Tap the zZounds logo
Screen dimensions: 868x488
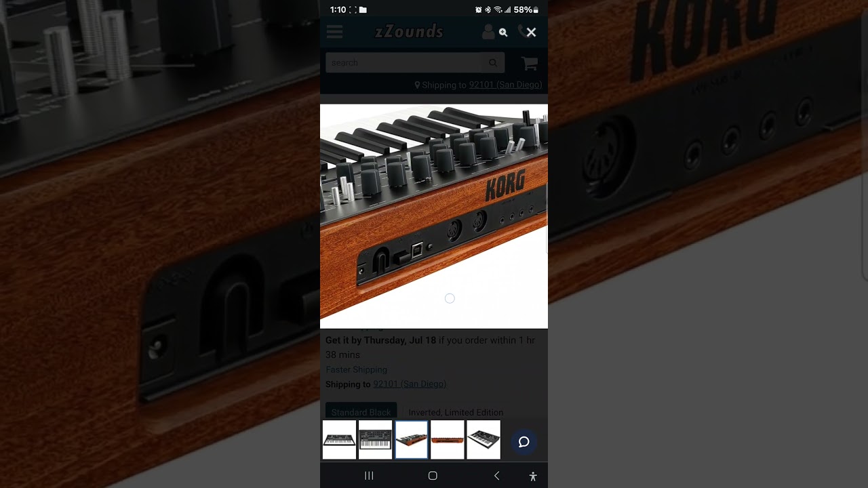(x=409, y=31)
